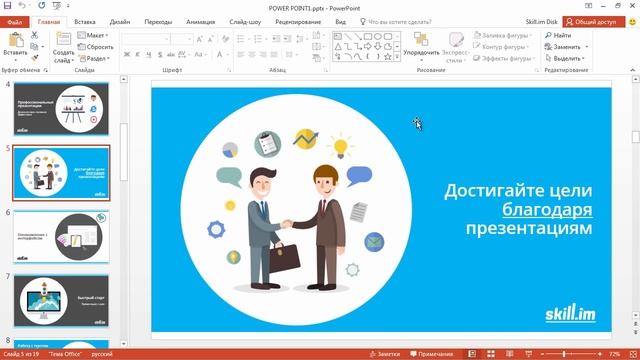Viewport: 640px width, 360px height.
Task: Select the line arrow shape
Action: [x=358, y=36]
